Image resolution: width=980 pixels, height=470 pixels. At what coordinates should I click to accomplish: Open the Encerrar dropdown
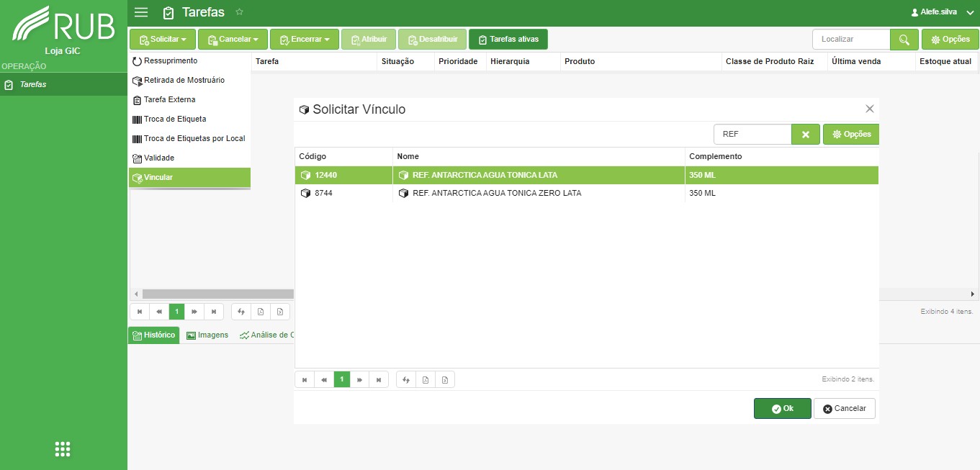[305, 40]
